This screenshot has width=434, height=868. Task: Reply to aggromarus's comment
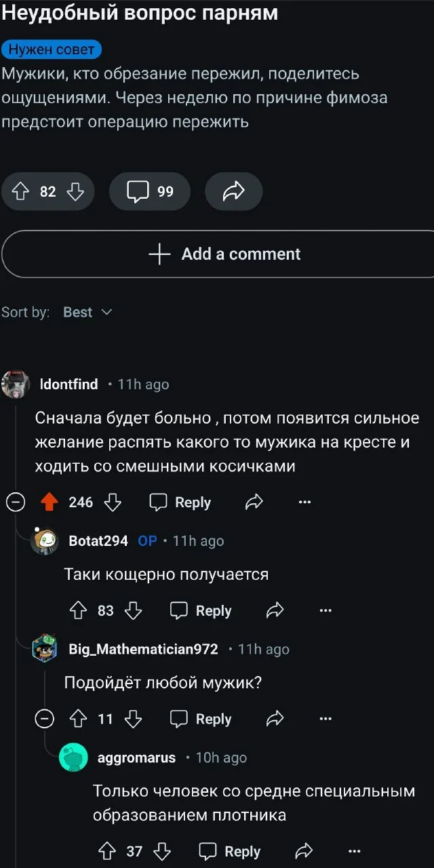coord(229,852)
